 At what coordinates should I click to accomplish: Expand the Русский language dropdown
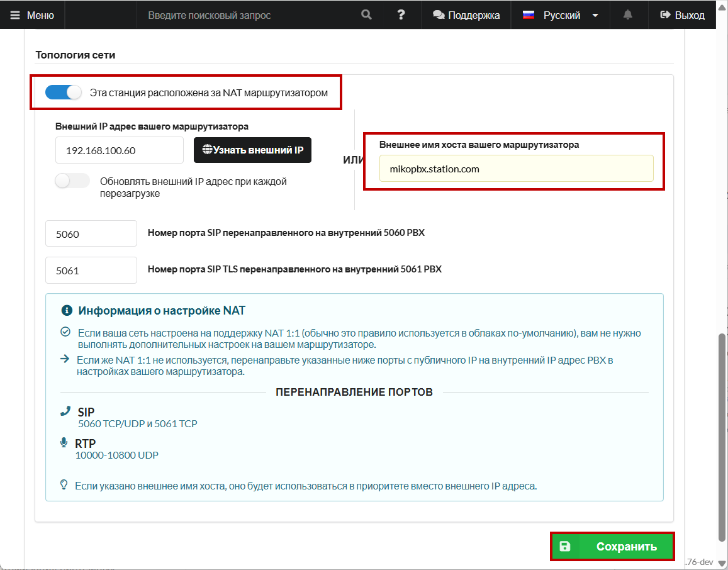[561, 15]
